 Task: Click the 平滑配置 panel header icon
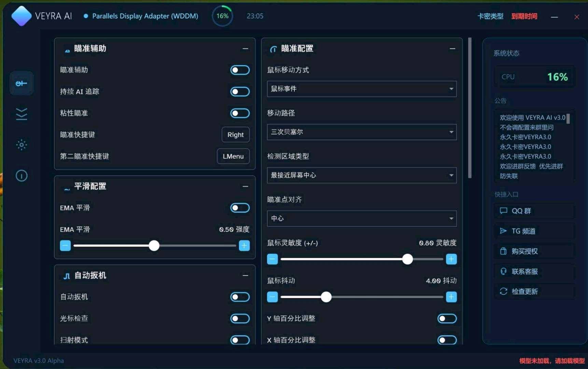67,188
